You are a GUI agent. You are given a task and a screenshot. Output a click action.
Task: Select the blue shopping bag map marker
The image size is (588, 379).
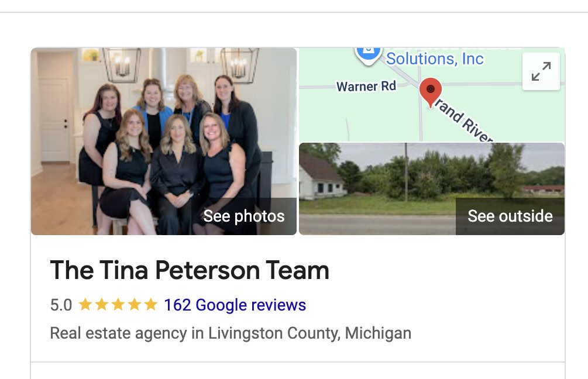(x=368, y=55)
